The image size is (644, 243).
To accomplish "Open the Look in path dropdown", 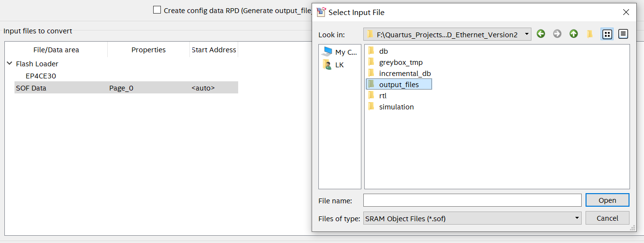I will 447,34.
